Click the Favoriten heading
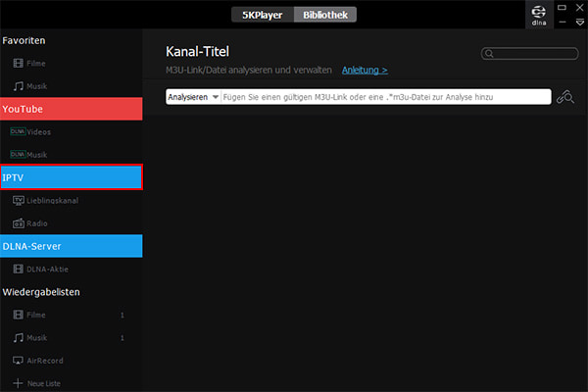The width and height of the screenshot is (588, 392). click(24, 40)
